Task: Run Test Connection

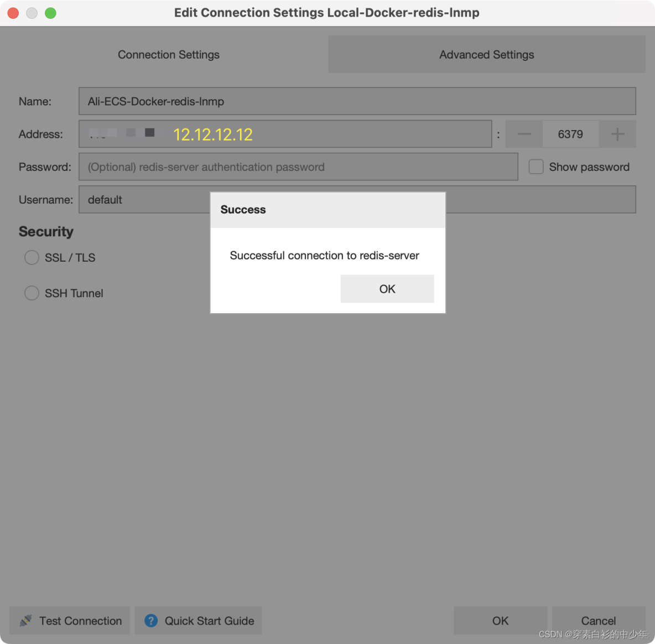Action: [x=69, y=621]
